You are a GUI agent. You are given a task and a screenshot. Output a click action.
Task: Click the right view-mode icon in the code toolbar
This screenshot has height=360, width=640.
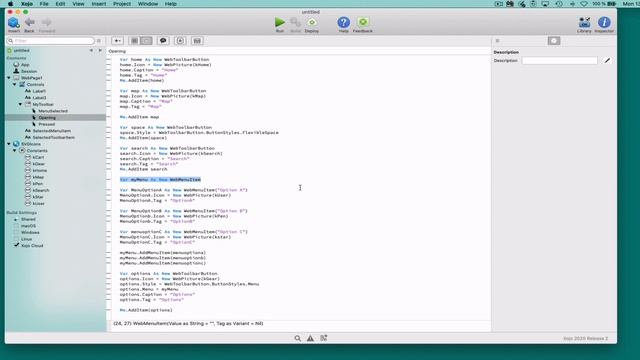point(146,41)
